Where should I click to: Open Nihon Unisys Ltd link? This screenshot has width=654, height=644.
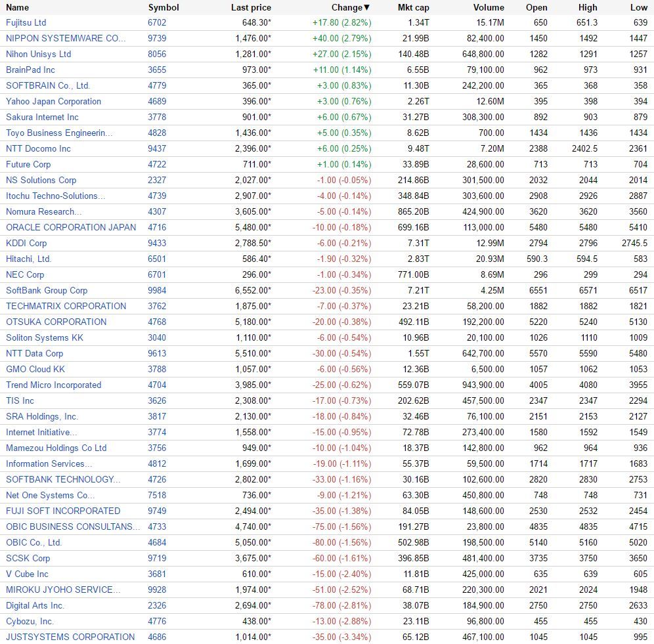[x=38, y=54]
